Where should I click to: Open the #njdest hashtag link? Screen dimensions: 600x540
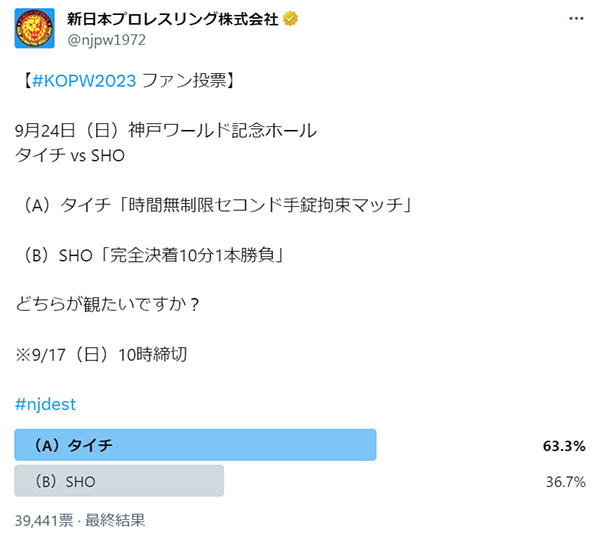[x=45, y=404]
